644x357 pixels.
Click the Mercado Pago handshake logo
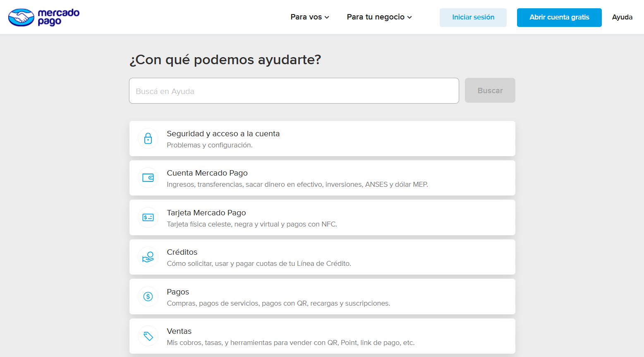click(x=44, y=17)
